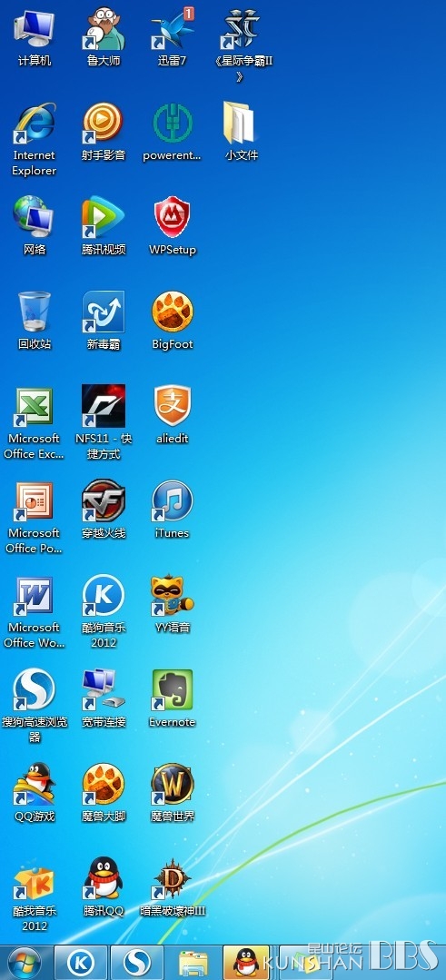
Task: Select the Internet Explorer shortcut
Action: click(35, 124)
